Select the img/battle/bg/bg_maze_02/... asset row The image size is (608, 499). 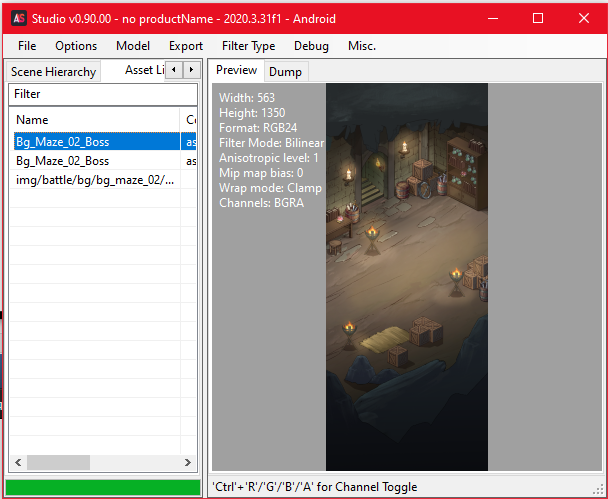(x=103, y=180)
